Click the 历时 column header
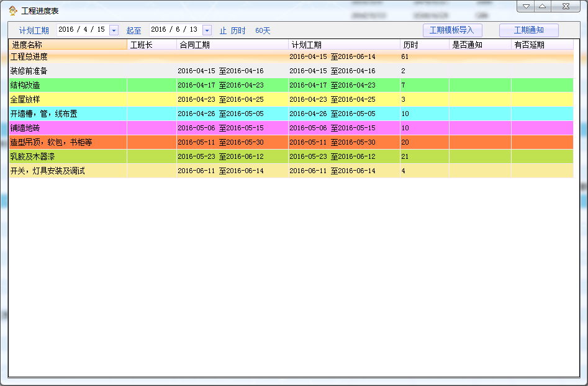588x386 pixels. tap(425, 45)
